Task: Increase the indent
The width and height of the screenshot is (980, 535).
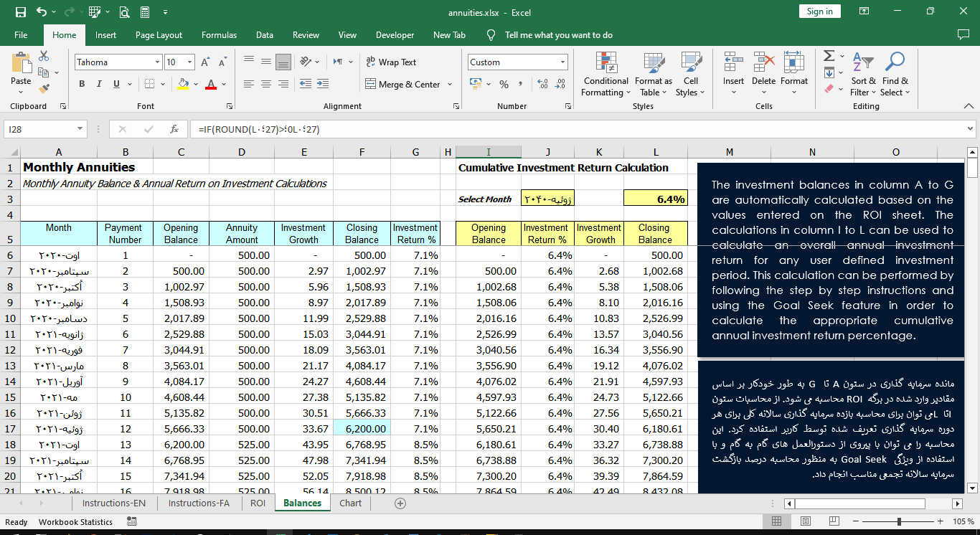Action: point(323,84)
